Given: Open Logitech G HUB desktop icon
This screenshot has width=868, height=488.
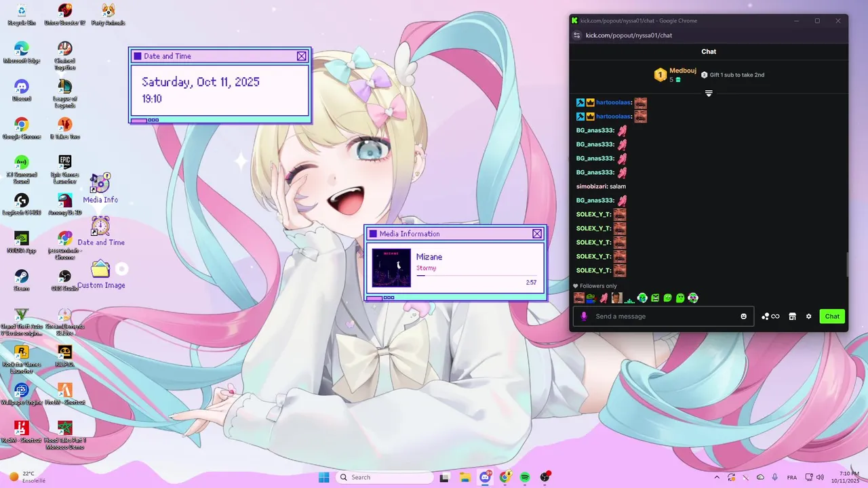Looking at the screenshot, I should 22,204.
